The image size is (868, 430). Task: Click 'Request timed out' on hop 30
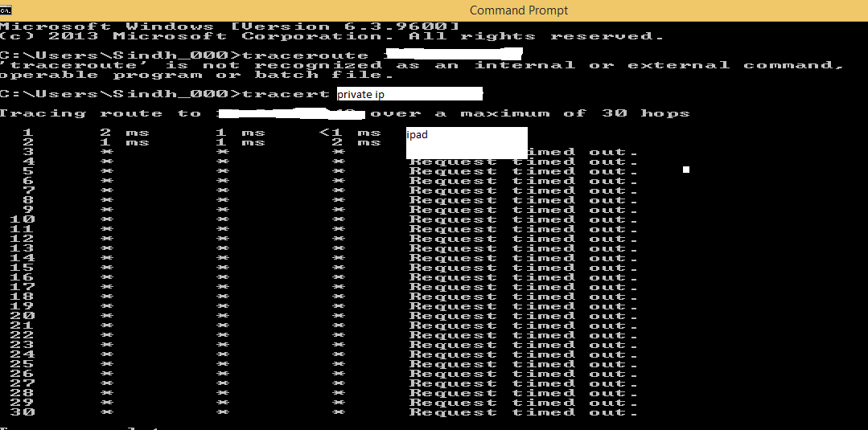[x=523, y=412]
